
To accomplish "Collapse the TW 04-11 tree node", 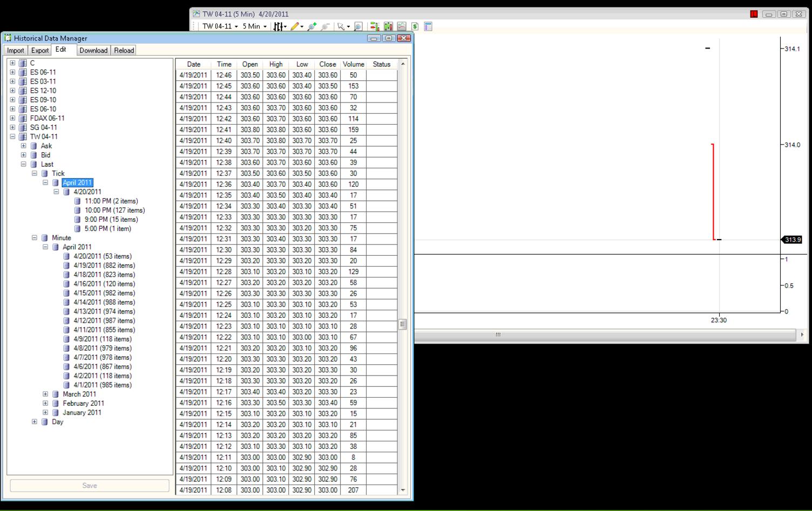I will [x=12, y=137].
